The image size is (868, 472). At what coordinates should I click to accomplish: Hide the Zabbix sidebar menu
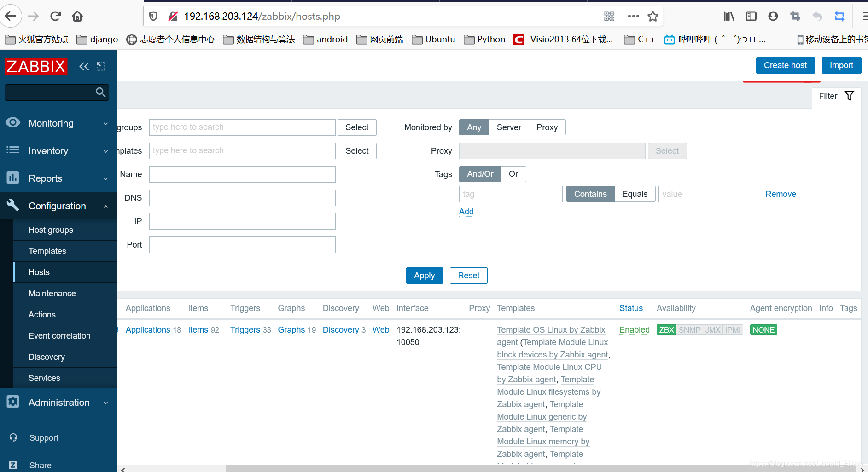tap(101, 66)
